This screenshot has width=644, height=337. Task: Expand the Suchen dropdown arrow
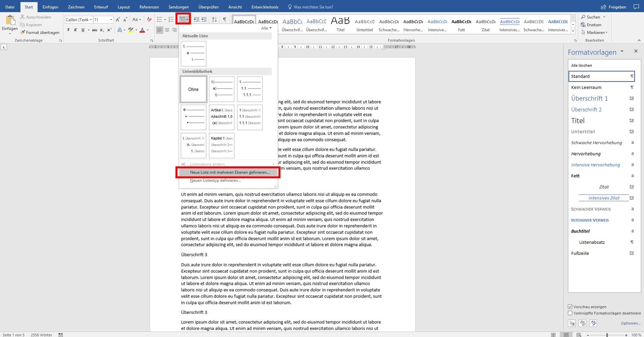(604, 17)
